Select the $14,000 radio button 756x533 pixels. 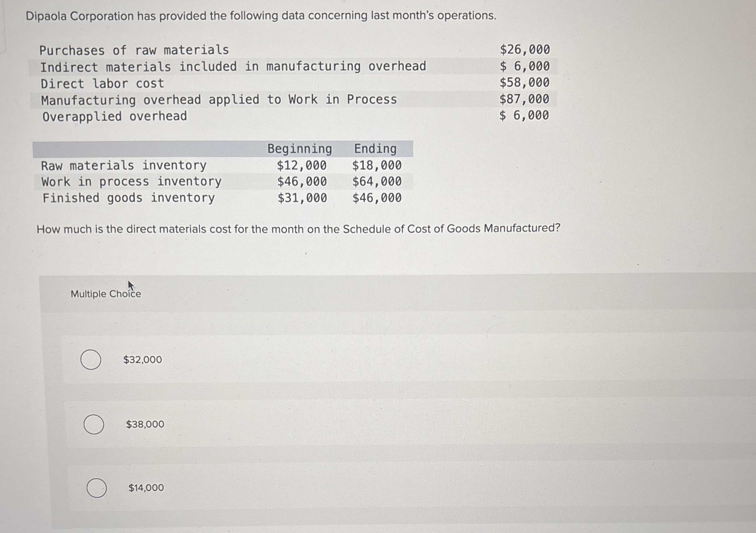[96, 488]
